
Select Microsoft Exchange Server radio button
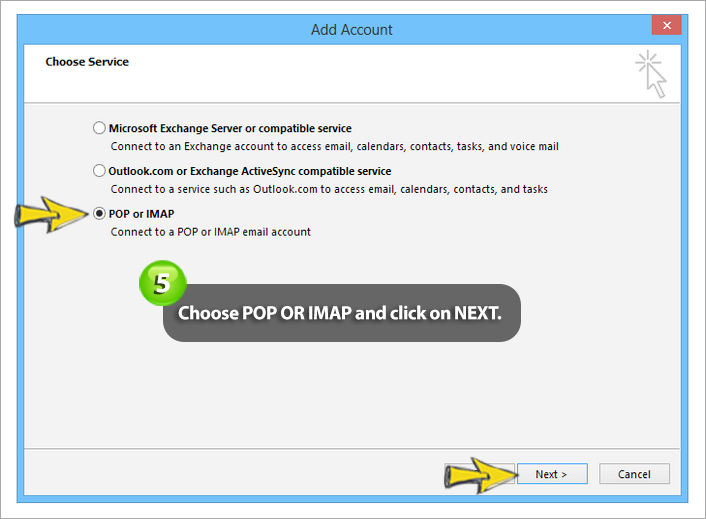click(99, 128)
